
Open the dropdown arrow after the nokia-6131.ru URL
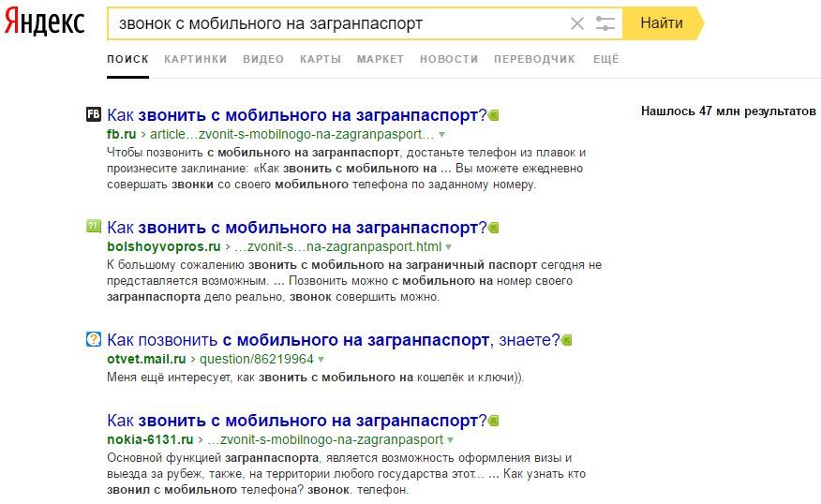tap(451, 440)
